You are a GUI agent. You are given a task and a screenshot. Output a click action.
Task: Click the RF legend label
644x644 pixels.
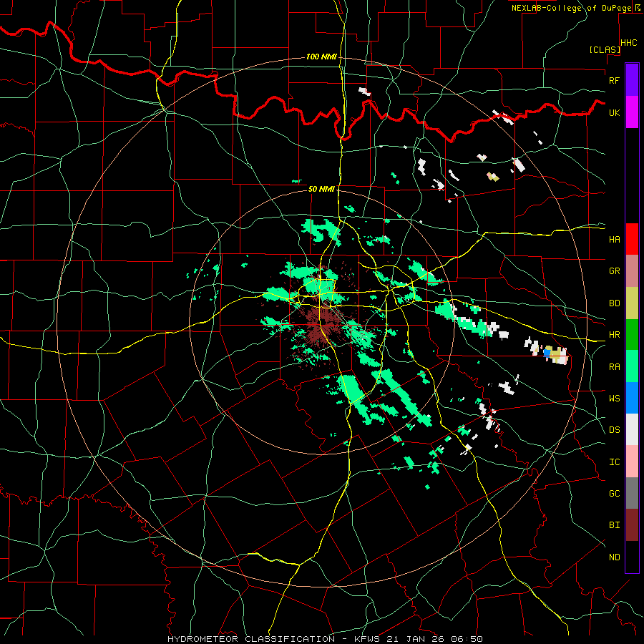(x=614, y=80)
